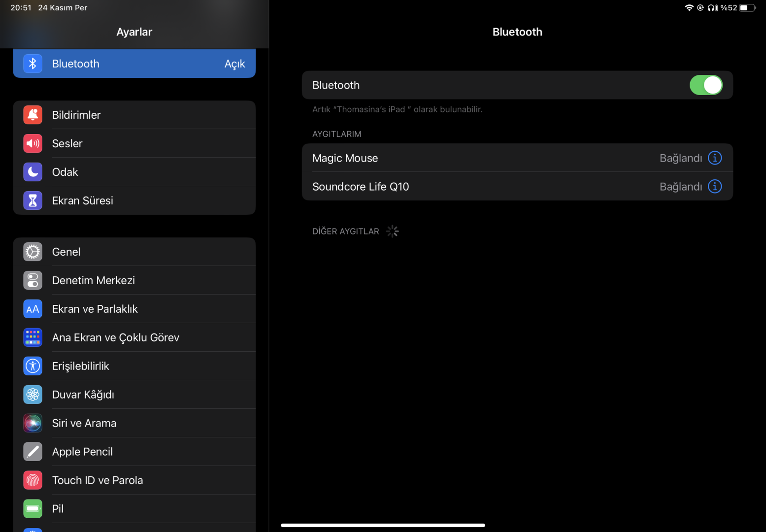Viewport: 766px width, 532px height.
Task: Click the Genel gear icon
Action: [33, 252]
